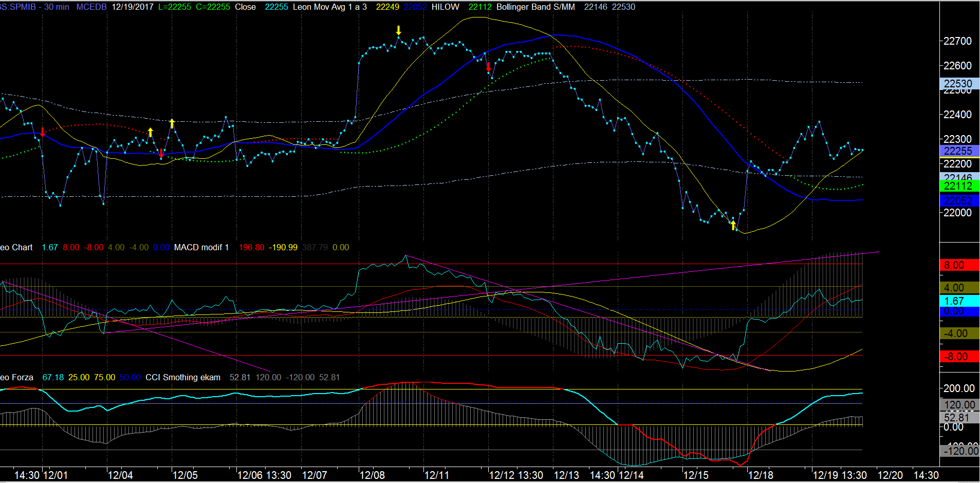Click the blue 22052 moving average axis tag
The width and height of the screenshot is (980, 483).
[959, 201]
